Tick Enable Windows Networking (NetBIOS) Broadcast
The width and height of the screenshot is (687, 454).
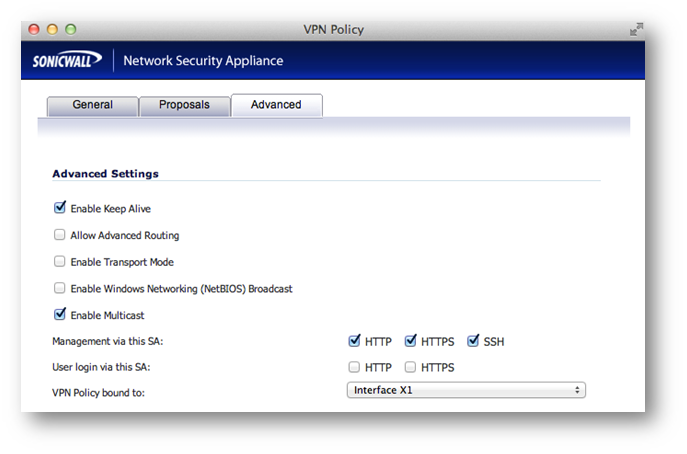click(60, 289)
